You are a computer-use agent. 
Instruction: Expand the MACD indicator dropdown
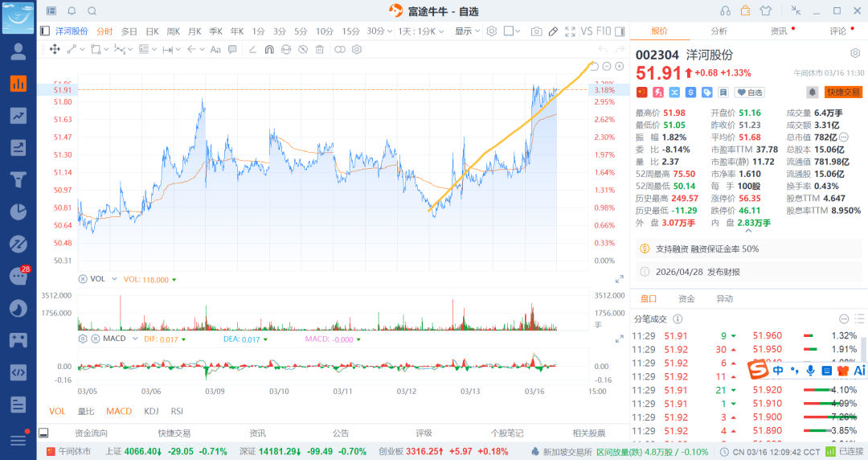[135, 339]
